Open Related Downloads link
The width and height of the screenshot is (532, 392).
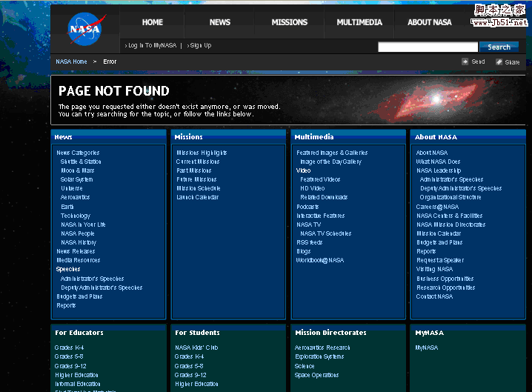click(x=324, y=197)
